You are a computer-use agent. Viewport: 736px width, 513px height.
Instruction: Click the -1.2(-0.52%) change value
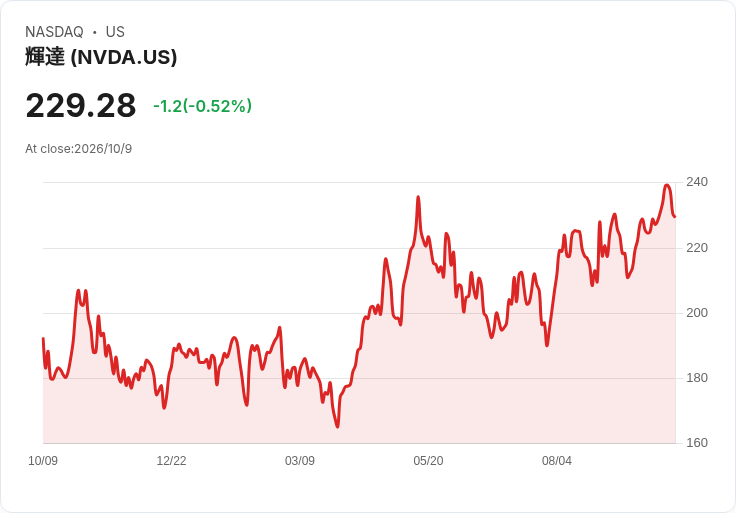[x=202, y=106]
